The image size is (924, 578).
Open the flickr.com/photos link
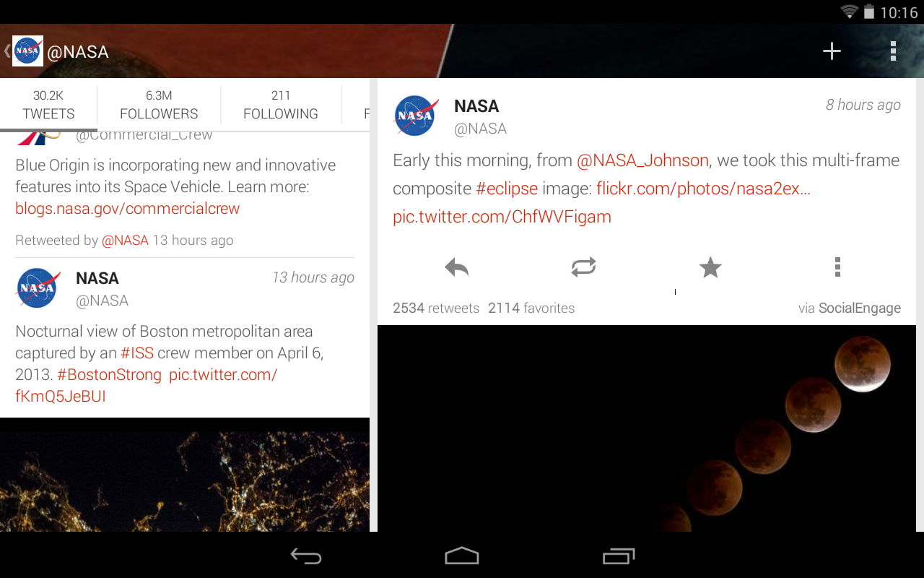(704, 189)
